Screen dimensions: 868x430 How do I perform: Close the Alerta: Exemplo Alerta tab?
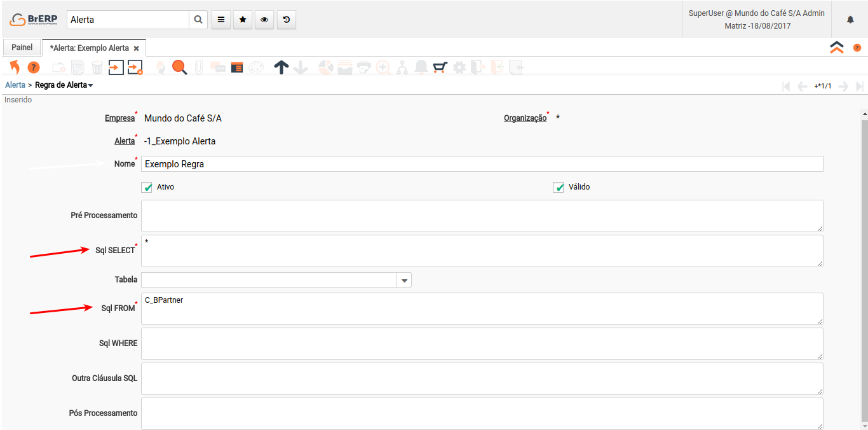(137, 48)
